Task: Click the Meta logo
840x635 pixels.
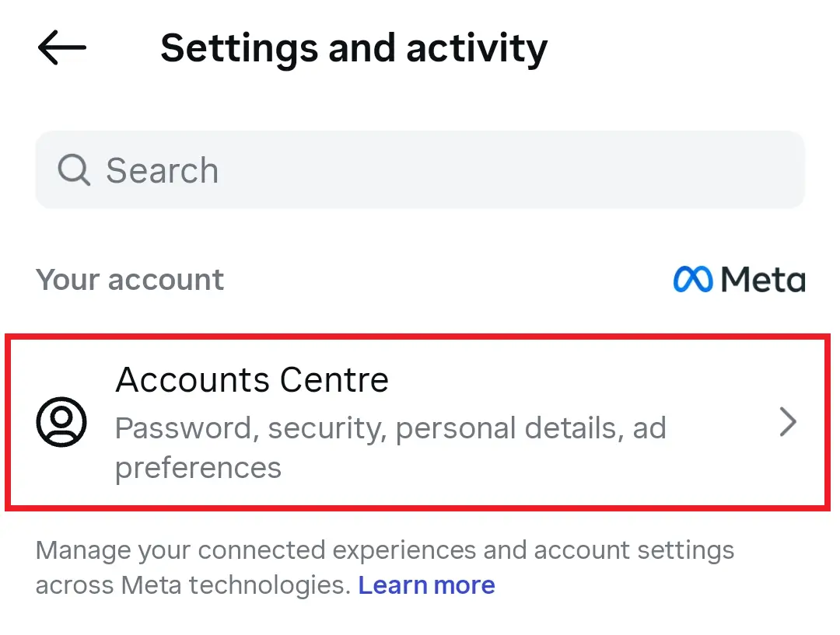Action: [738, 278]
